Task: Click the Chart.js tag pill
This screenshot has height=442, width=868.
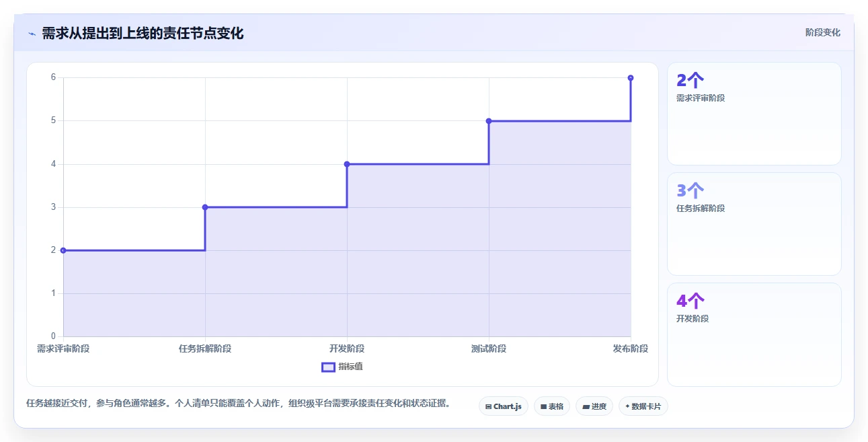Action: tap(504, 406)
